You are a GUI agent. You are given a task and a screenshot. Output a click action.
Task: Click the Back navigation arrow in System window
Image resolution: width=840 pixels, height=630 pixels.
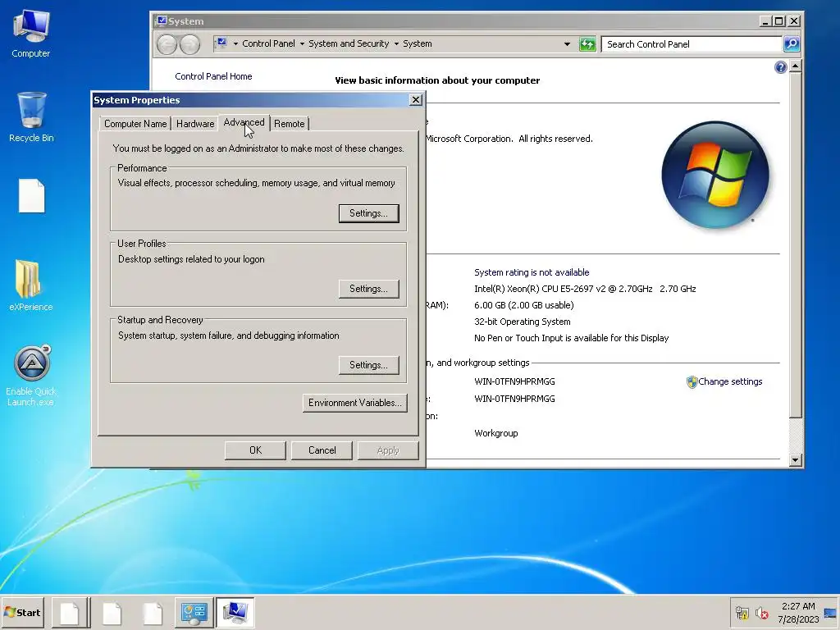[x=167, y=44]
